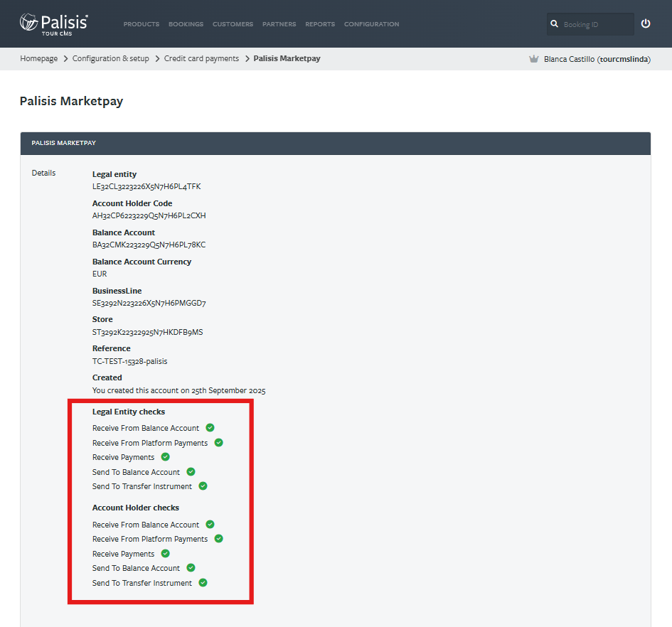The width and height of the screenshot is (672, 627).
Task: Click the Account Holder Code label
Action: (x=132, y=203)
